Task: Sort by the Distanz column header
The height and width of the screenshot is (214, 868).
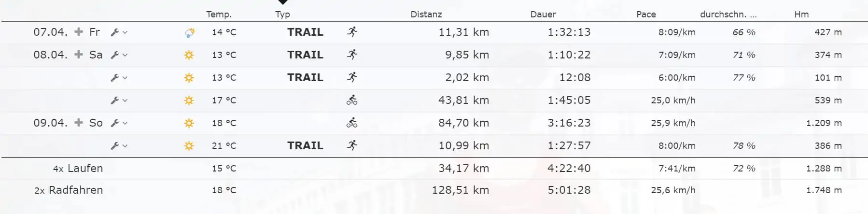Action: coord(426,14)
